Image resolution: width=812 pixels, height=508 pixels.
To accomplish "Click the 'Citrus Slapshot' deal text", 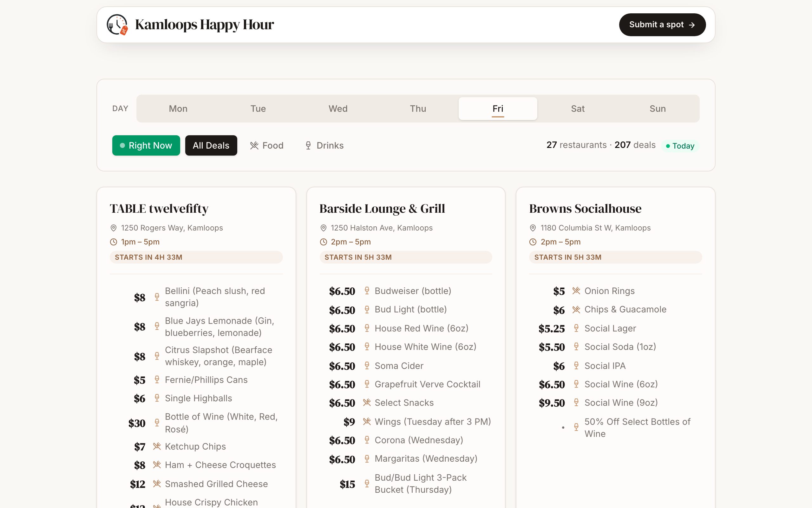I will [x=219, y=356].
